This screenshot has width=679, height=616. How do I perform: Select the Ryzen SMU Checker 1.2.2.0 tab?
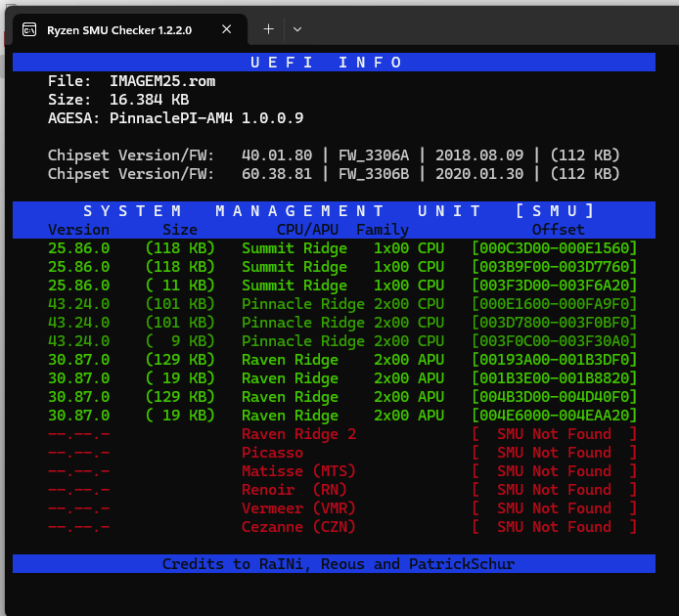click(x=130, y=29)
